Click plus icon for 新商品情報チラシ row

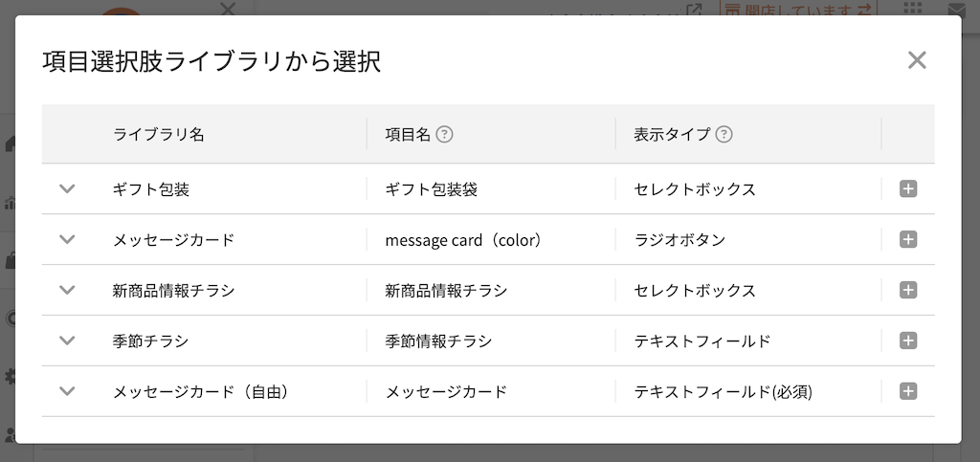click(908, 290)
